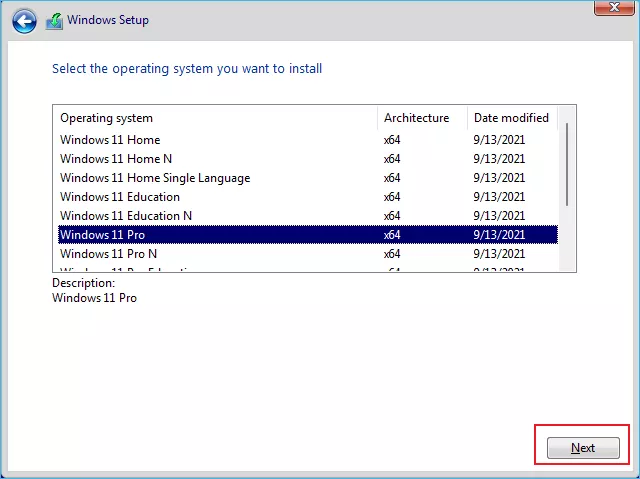Select the highlighted Windows 11 Pro row
Screen dimensions: 640x479
tap(308, 235)
